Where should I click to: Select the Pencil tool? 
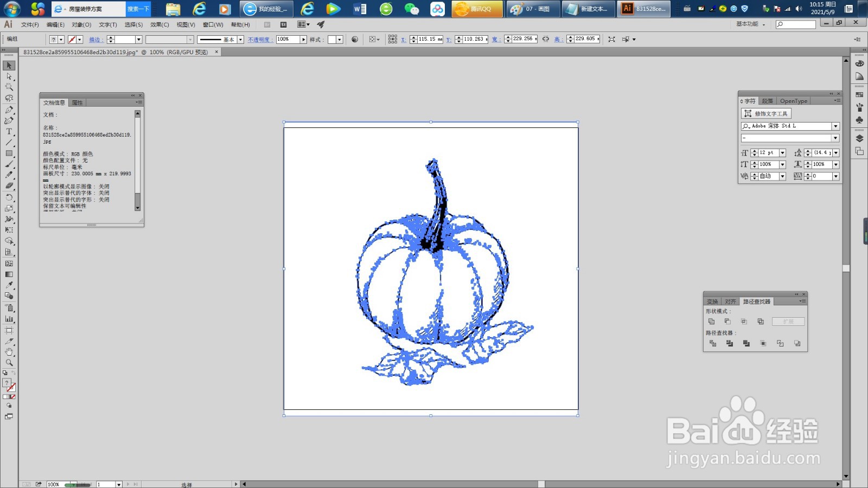point(9,175)
